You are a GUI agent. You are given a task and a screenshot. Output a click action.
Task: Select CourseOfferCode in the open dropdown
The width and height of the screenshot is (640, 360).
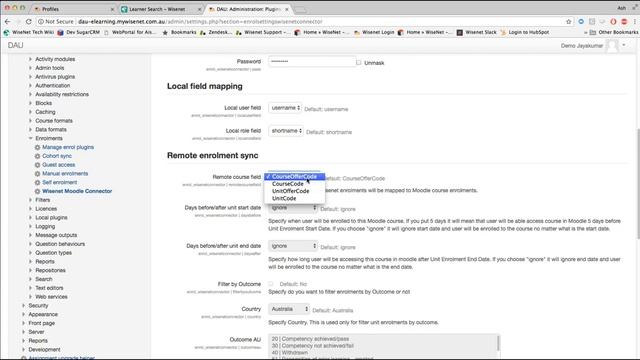click(295, 177)
